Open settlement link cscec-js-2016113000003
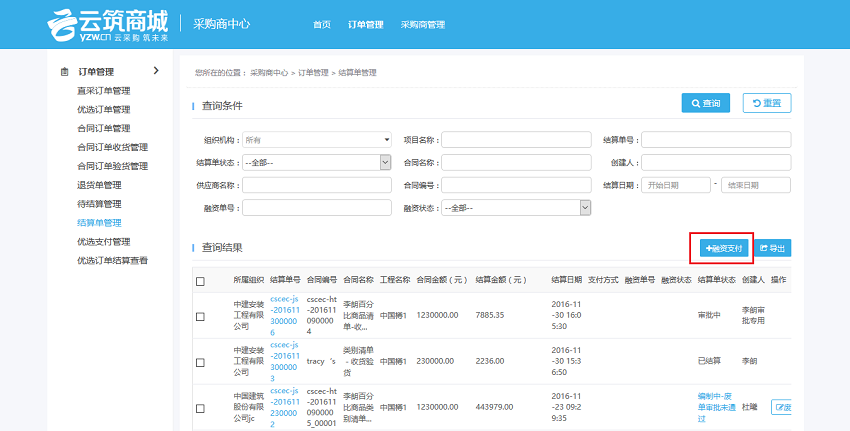This screenshot has height=431, width=850. (x=285, y=362)
